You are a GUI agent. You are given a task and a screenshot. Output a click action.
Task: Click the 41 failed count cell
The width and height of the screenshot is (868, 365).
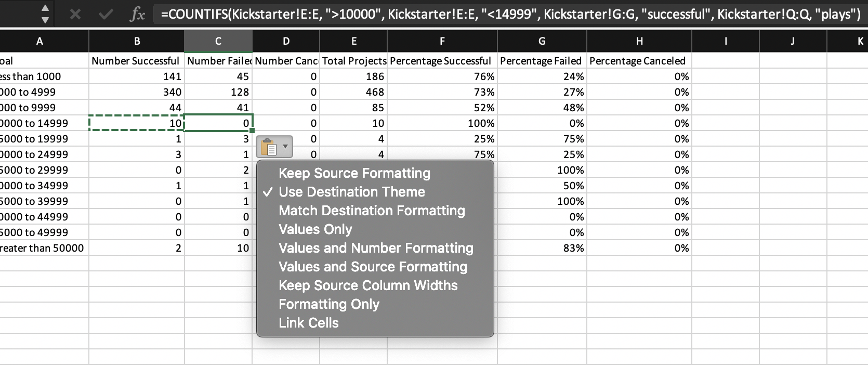(218, 108)
